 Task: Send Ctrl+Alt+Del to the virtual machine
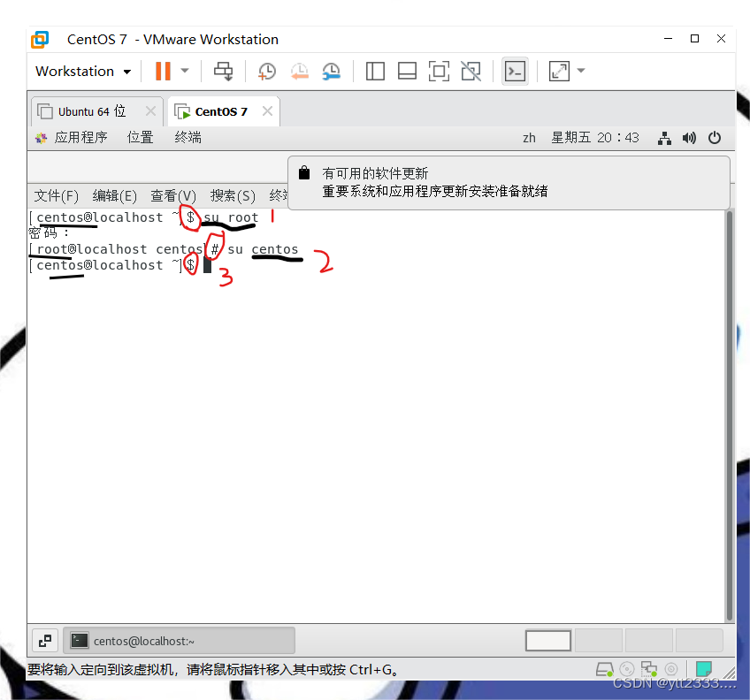coord(223,72)
